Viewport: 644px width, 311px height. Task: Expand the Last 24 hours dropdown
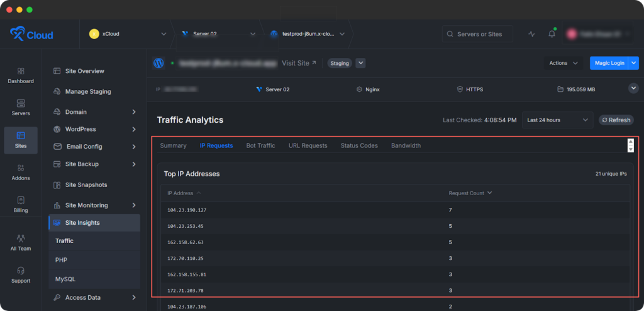click(x=557, y=120)
